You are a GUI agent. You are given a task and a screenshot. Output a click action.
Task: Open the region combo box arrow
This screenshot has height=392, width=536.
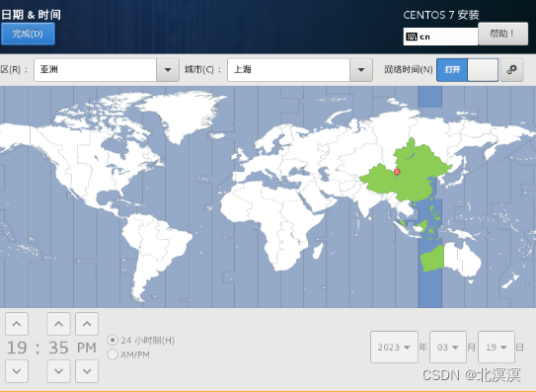point(168,70)
